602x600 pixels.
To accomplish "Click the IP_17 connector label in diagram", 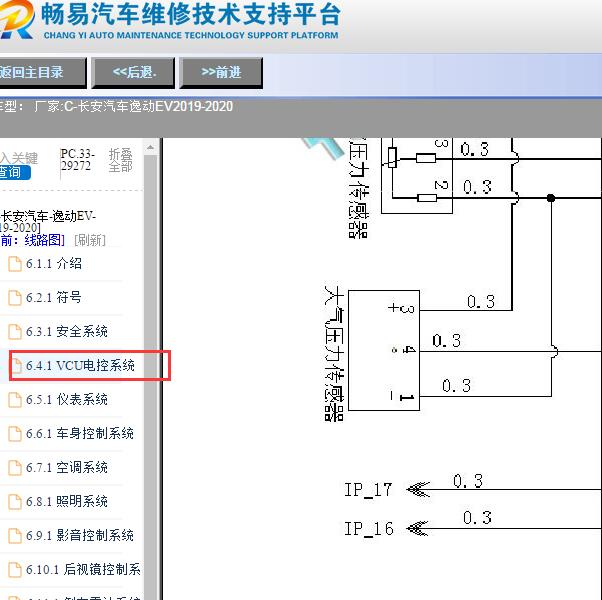I will click(x=368, y=490).
